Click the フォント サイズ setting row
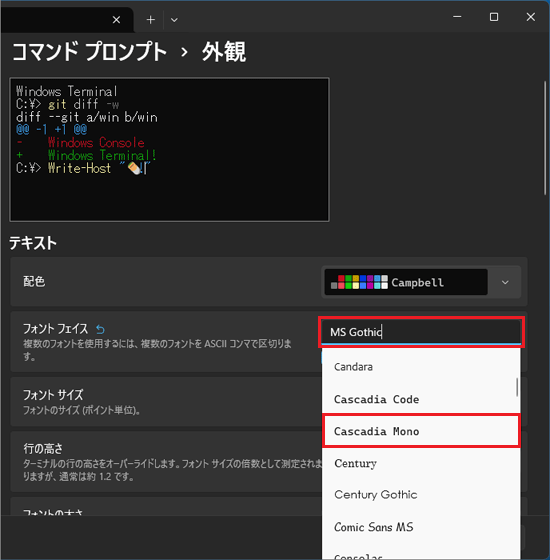 [x=166, y=402]
